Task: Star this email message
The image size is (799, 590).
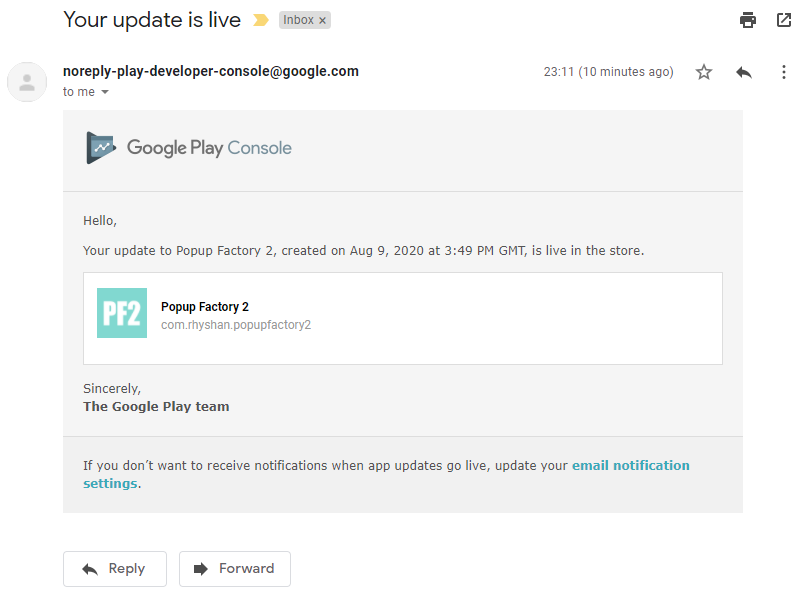Action: coord(704,72)
